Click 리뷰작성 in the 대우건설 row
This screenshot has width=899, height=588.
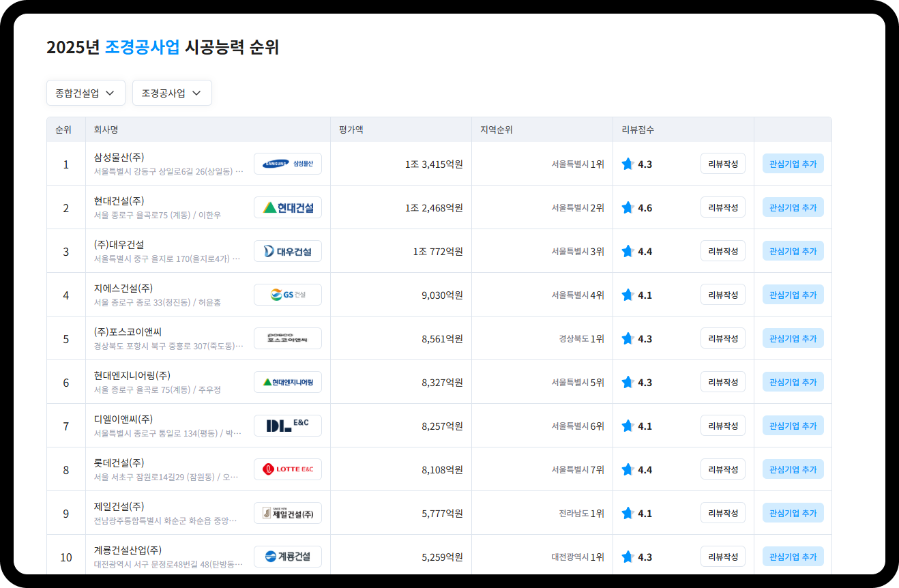[723, 251]
